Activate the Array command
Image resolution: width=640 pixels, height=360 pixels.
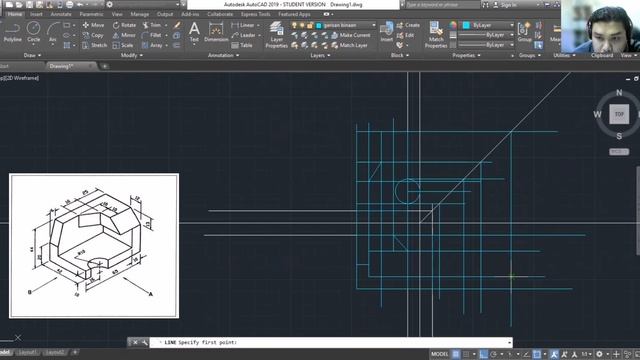tap(152, 45)
